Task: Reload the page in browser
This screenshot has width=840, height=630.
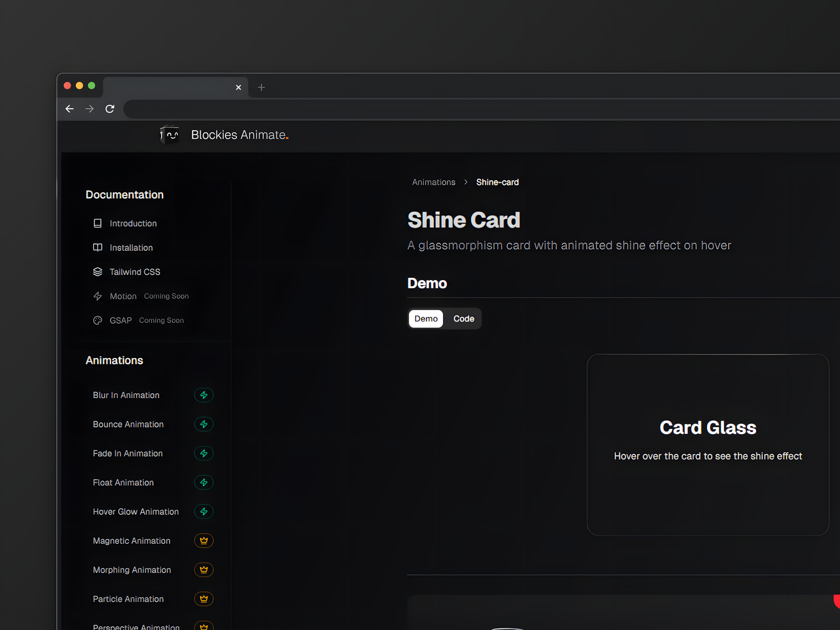Action: click(110, 109)
